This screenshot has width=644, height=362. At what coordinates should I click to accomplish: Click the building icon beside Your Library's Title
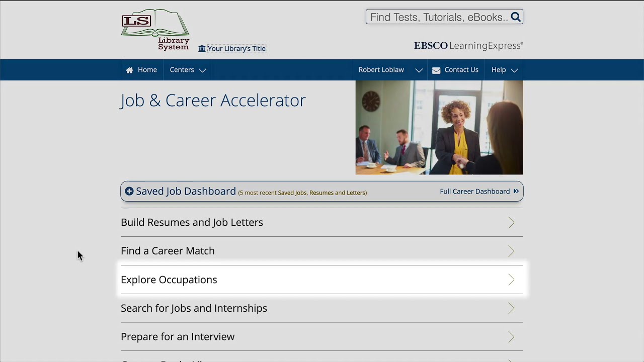tap(202, 49)
